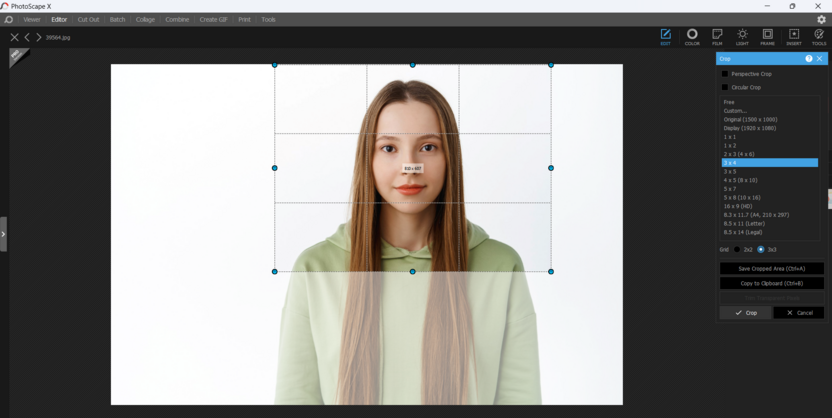Open the Tools tab in menu bar
The width and height of the screenshot is (832, 418).
click(x=268, y=20)
